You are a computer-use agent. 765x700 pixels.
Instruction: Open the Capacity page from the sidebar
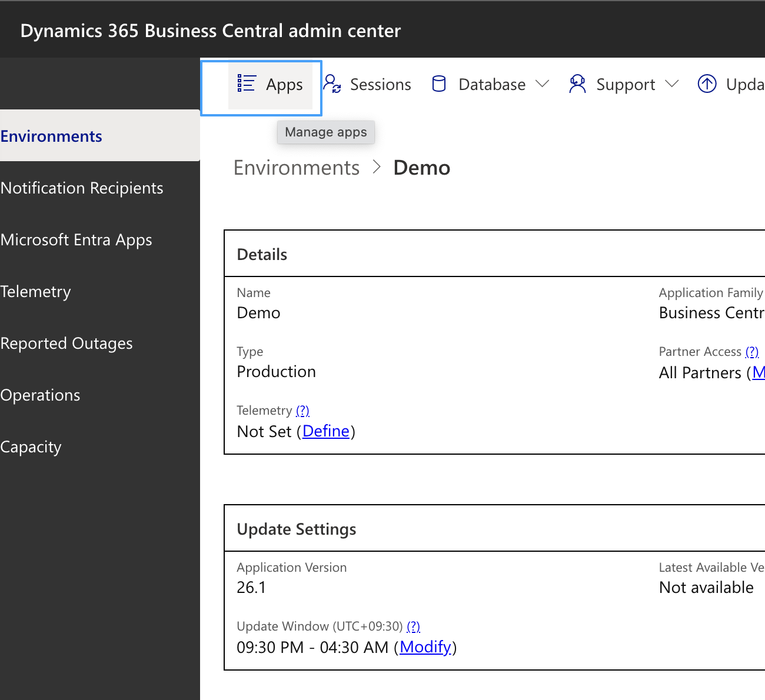31,446
